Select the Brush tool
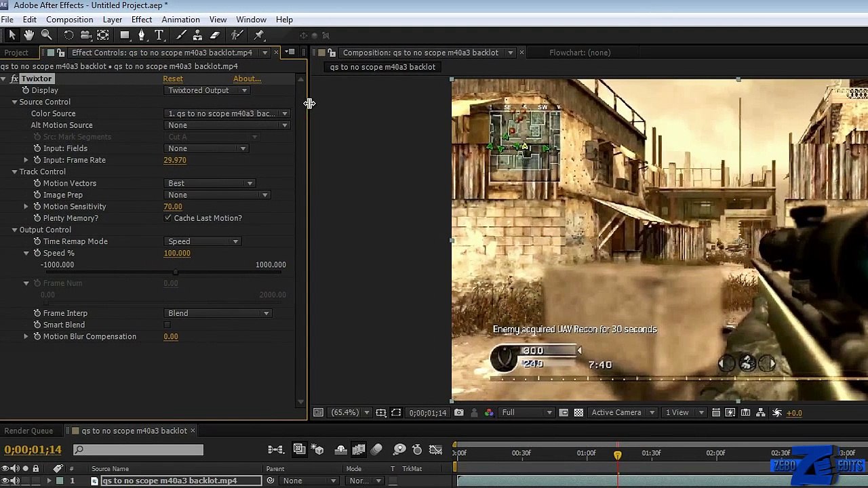This screenshot has width=868, height=488. click(x=181, y=35)
